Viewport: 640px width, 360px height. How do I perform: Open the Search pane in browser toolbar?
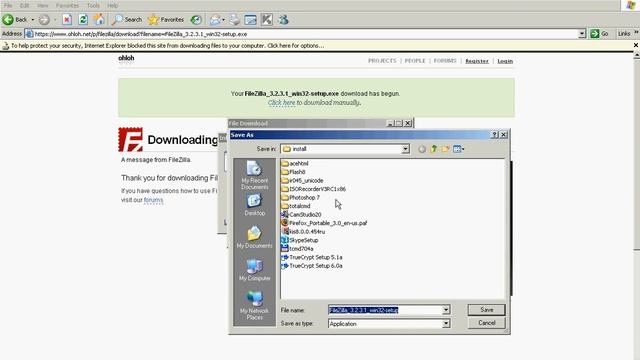(127, 19)
